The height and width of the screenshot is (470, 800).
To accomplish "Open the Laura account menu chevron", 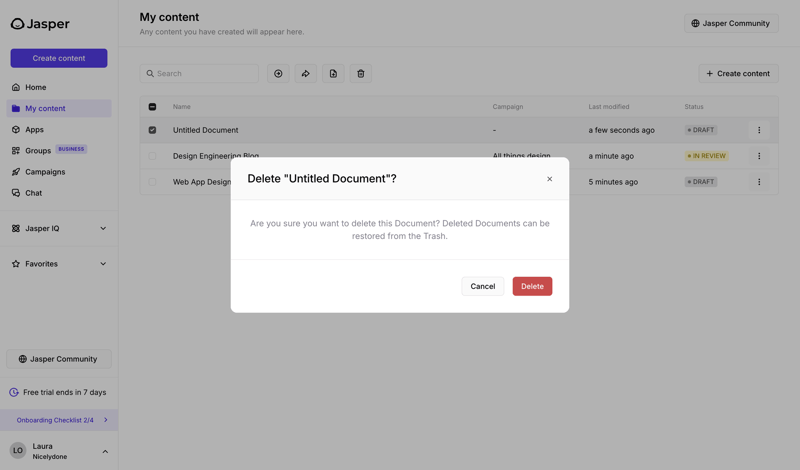I will (105, 452).
